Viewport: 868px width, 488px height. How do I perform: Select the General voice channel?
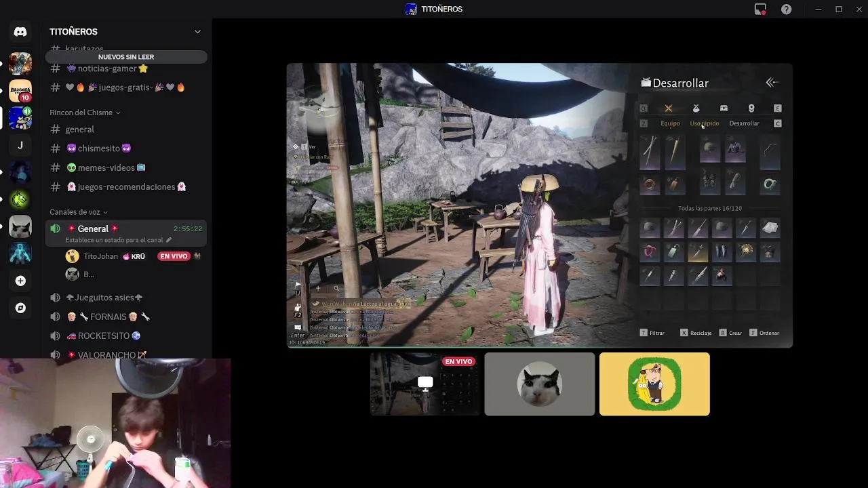[126, 233]
